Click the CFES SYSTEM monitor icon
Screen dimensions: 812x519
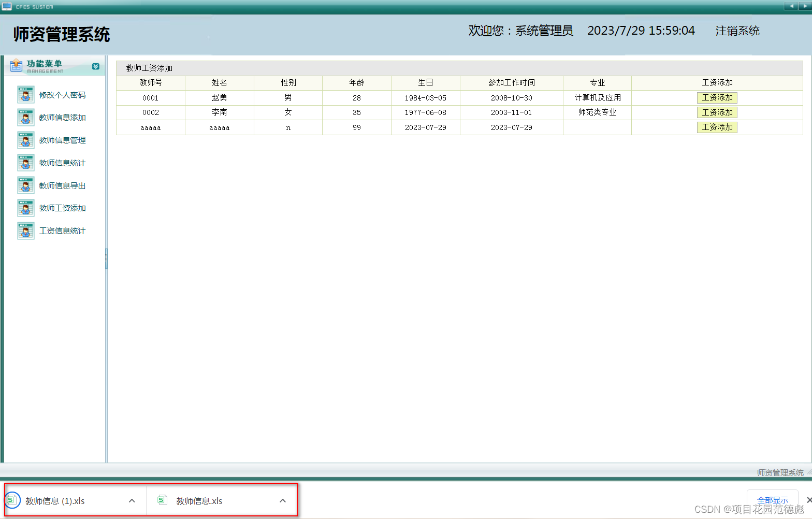point(7,6)
